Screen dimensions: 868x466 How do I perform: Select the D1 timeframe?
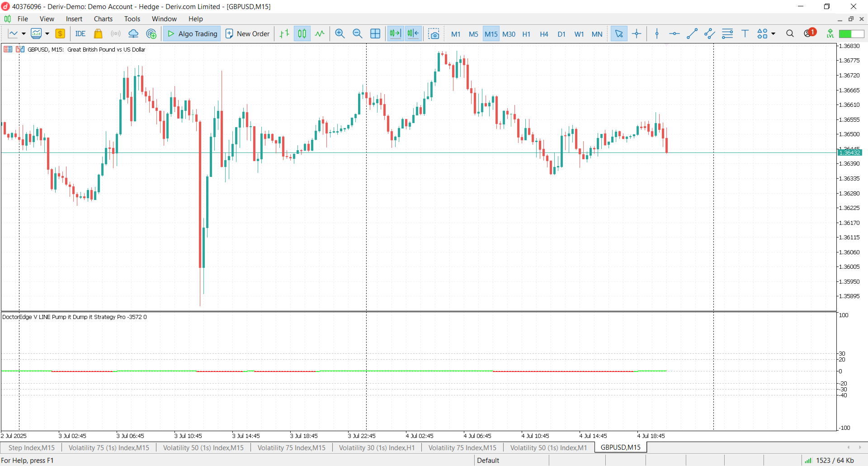561,34
